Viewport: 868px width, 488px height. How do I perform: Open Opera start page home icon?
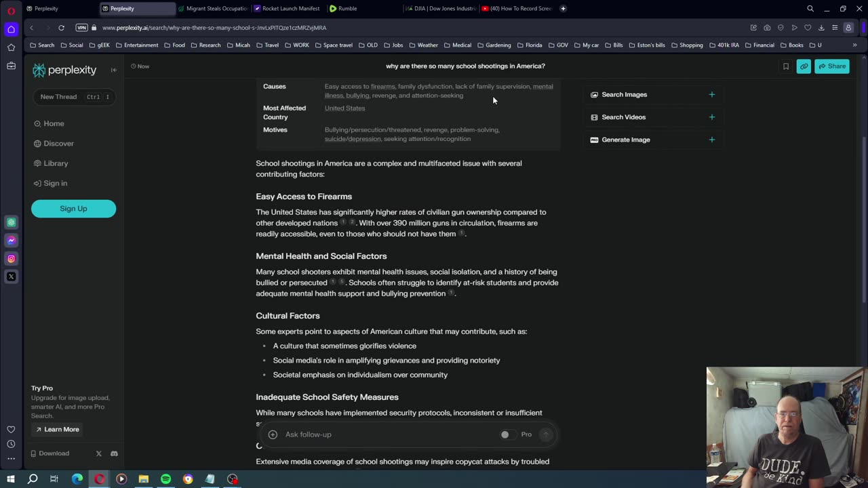(11, 29)
